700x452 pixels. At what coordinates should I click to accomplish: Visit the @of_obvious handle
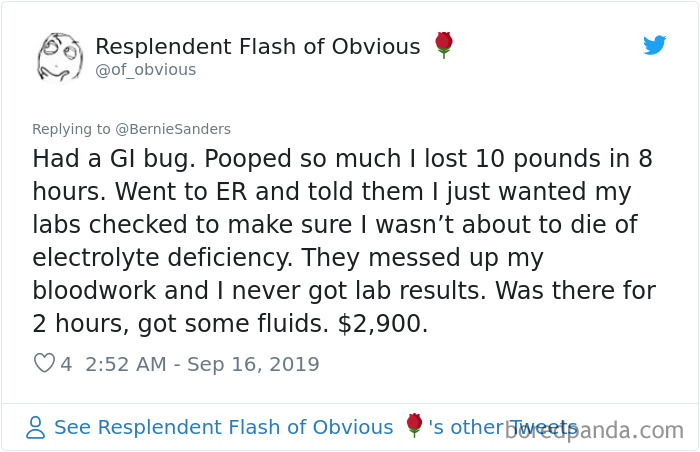point(146,70)
